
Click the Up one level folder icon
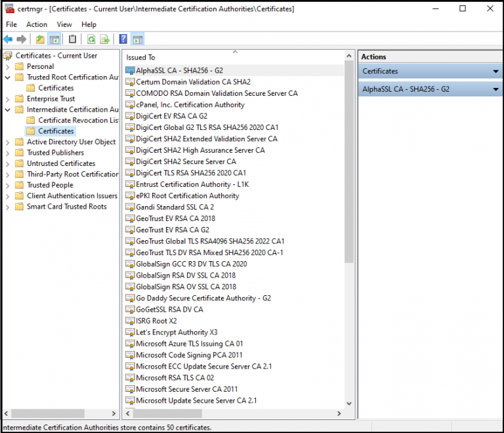coord(40,39)
